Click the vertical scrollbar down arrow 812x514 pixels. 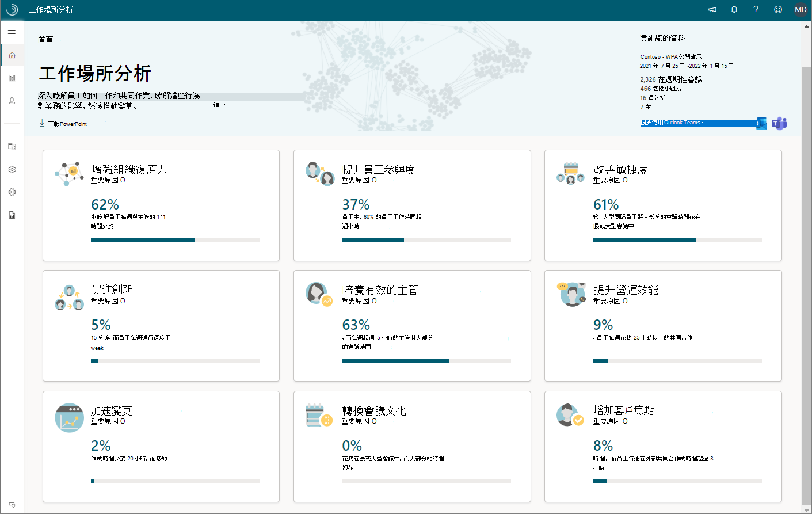point(807,509)
